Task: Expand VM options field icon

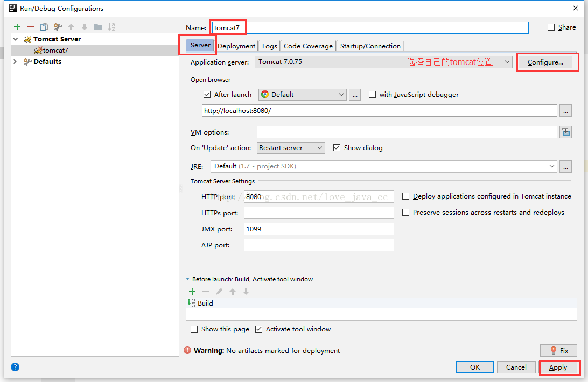Action: click(565, 132)
